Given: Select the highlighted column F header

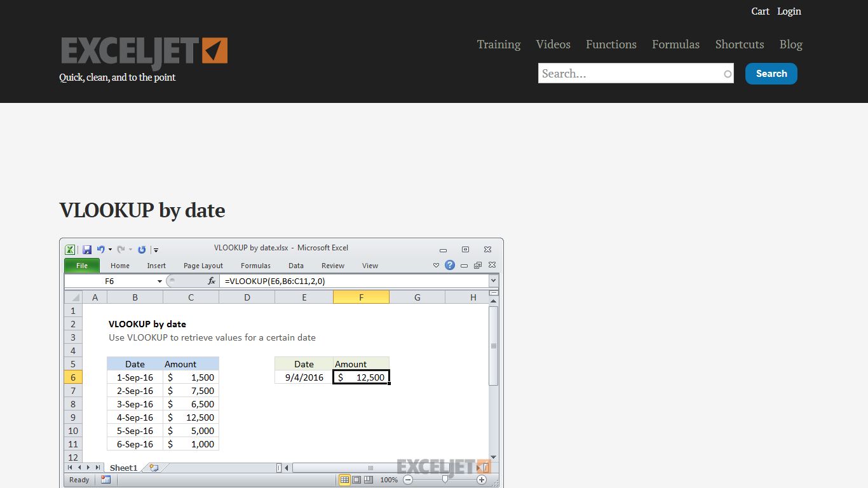Looking at the screenshot, I should (x=361, y=297).
